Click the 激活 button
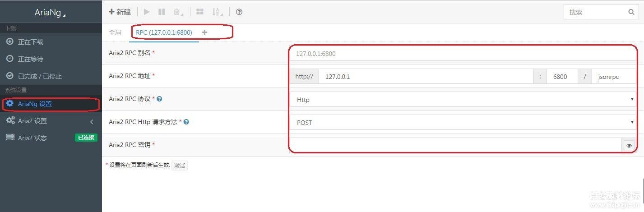This screenshot has width=644, height=212. click(x=180, y=166)
